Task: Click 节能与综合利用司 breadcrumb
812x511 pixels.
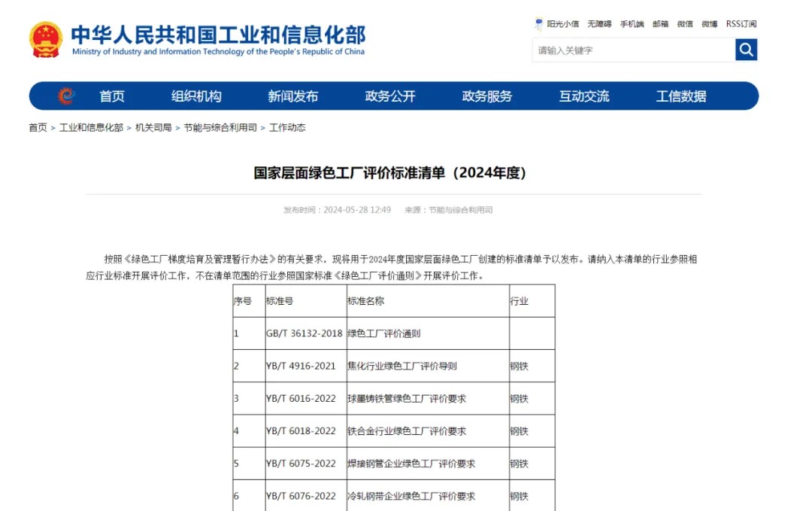Action: coord(220,127)
